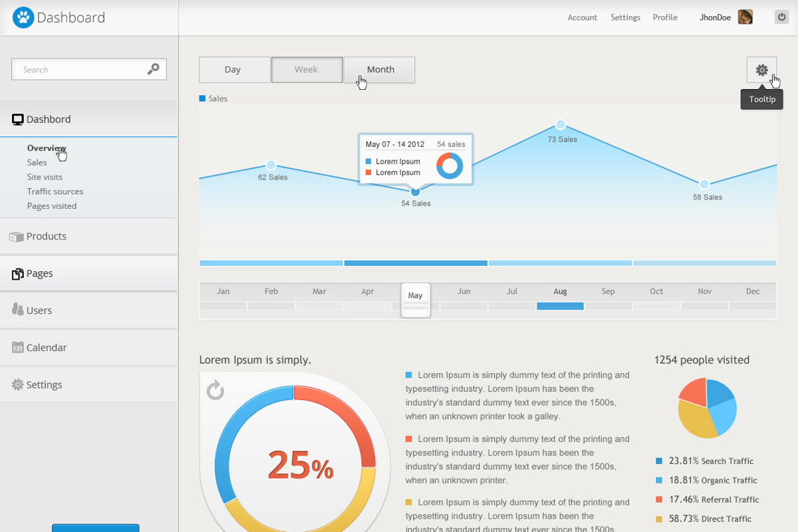This screenshot has height=532, width=798.
Task: Open the Users menu section
Action: click(88, 311)
